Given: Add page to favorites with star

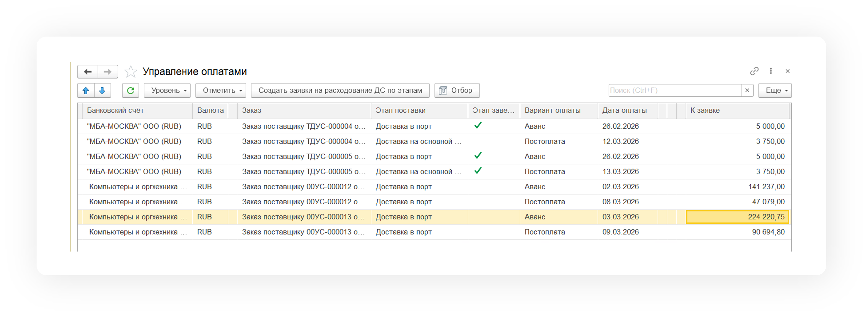Looking at the screenshot, I should (x=130, y=72).
